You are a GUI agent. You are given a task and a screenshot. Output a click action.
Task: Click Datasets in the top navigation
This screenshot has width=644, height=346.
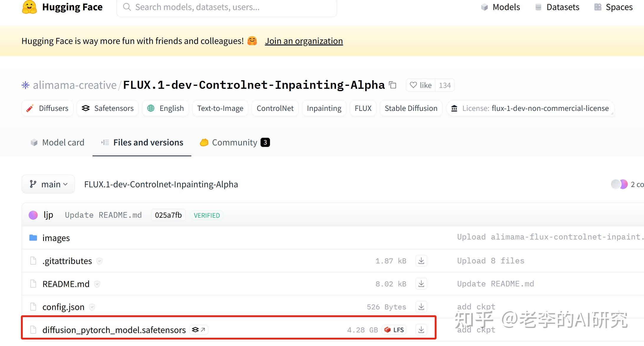(563, 7)
